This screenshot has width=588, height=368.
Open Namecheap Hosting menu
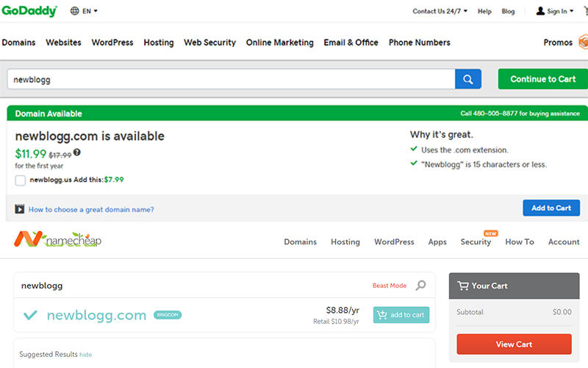(345, 242)
